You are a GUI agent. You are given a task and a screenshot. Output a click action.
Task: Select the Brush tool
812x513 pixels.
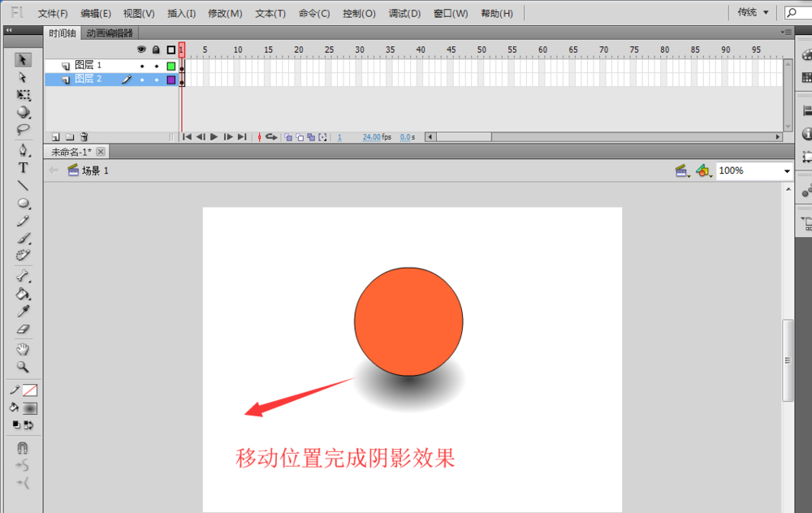(23, 238)
